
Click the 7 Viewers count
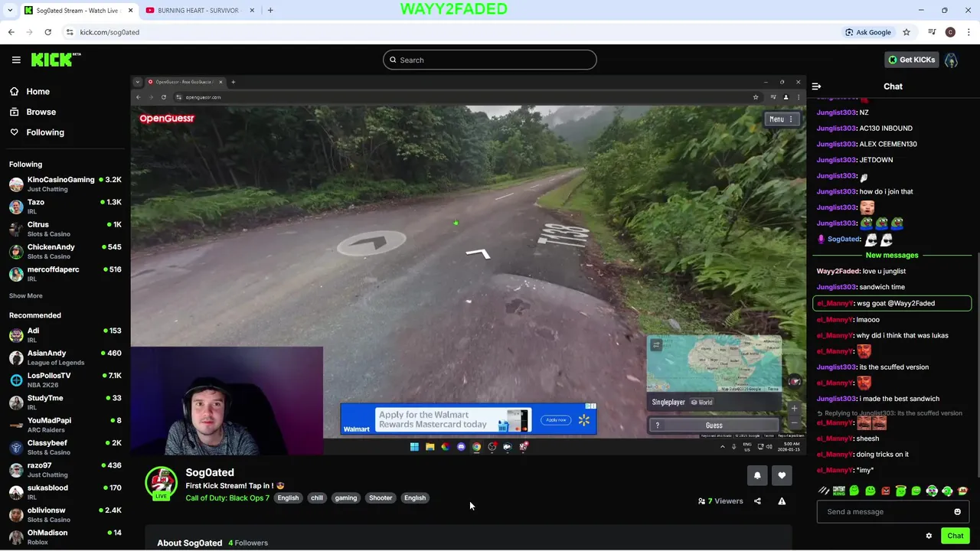(x=720, y=501)
